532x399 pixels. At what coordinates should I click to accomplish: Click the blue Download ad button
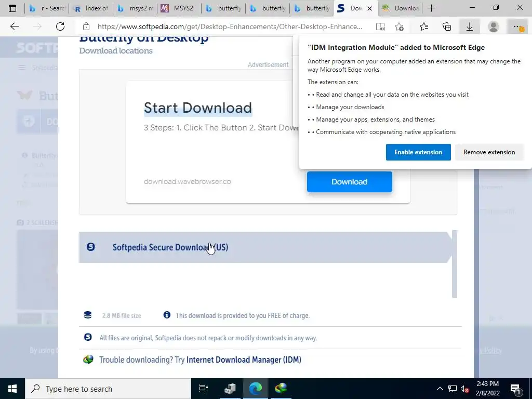[350, 182]
